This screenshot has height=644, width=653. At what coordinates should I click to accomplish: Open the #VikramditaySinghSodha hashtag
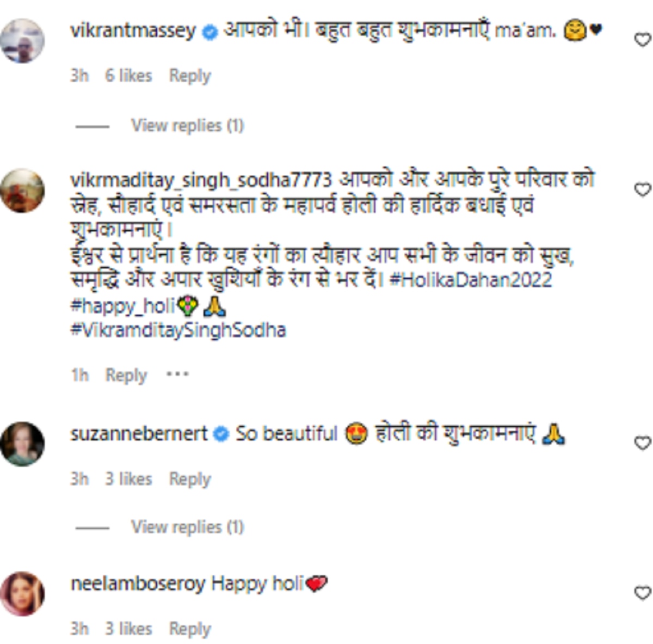pos(178,330)
